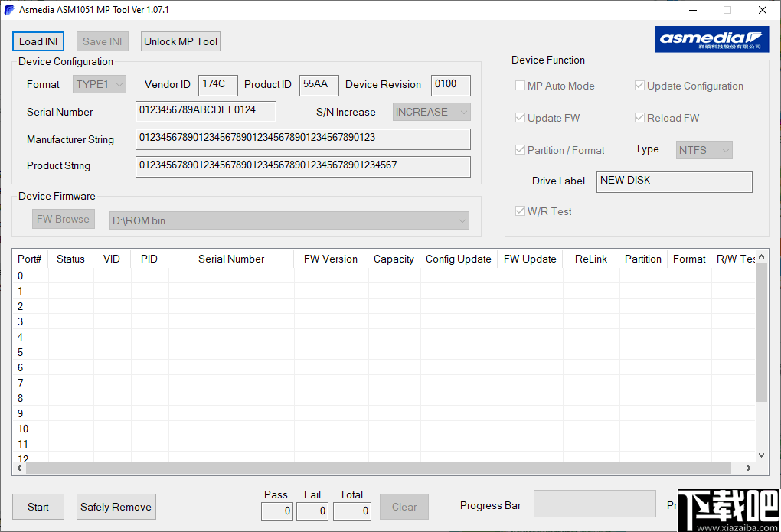The height and width of the screenshot is (532, 781).
Task: Toggle the Reload FW checkbox
Action: (640, 118)
